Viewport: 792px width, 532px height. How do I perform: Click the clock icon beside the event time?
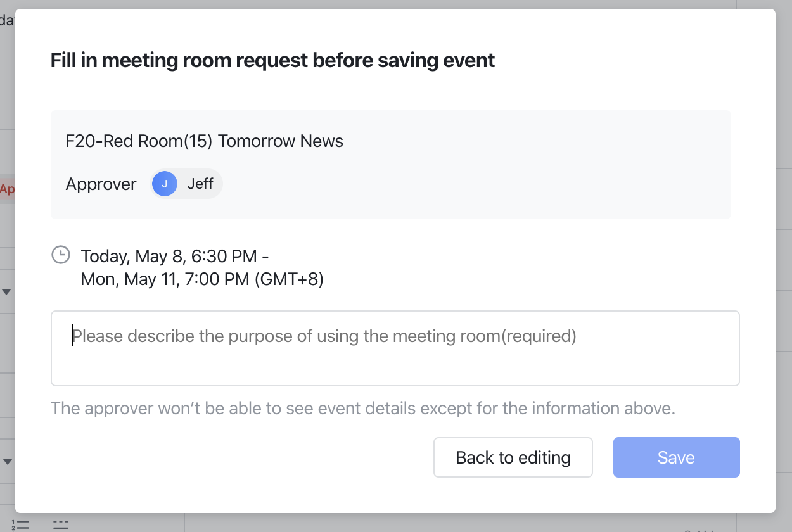[x=60, y=255]
